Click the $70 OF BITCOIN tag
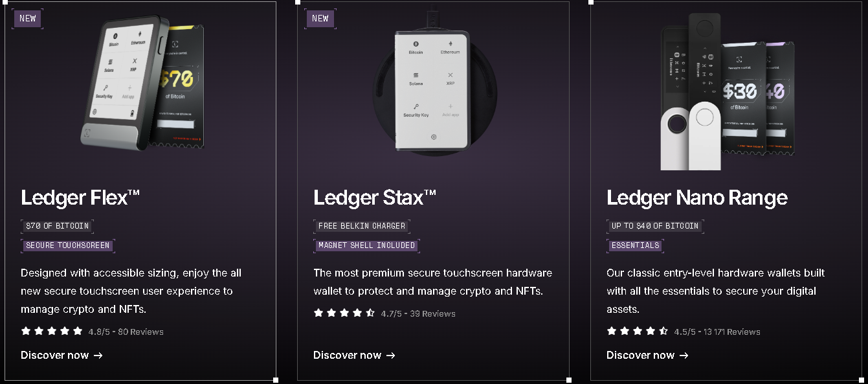This screenshot has height=384, width=868. tap(58, 226)
